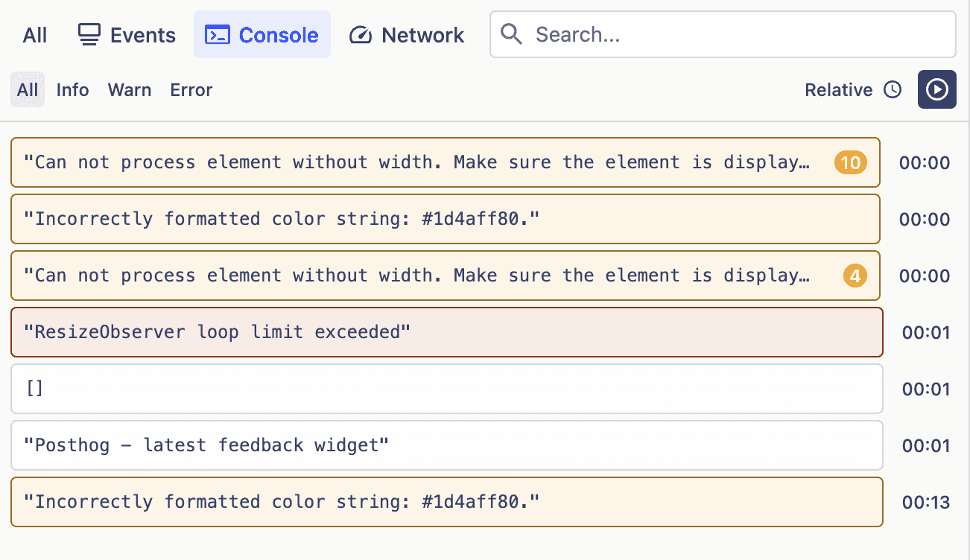Expand the first truncated width warning

[417, 162]
